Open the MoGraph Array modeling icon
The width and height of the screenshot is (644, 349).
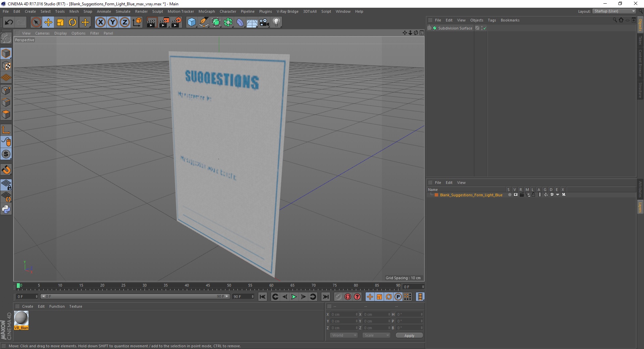[x=228, y=22]
